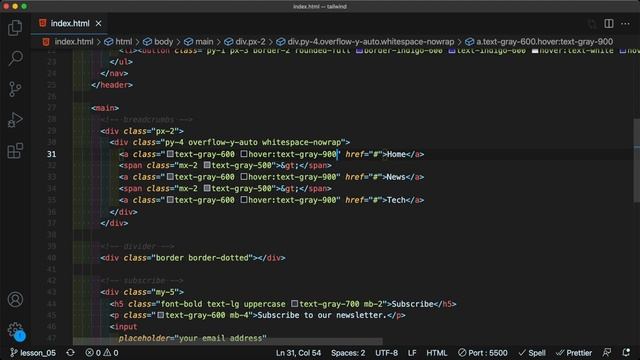Open the Explorer view in activity bar

[15, 28]
